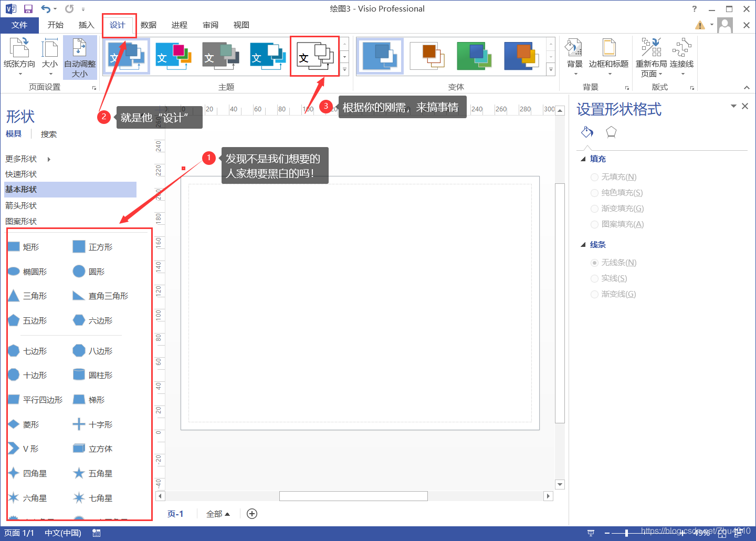Switch to Review (审阅) tab

pos(211,25)
